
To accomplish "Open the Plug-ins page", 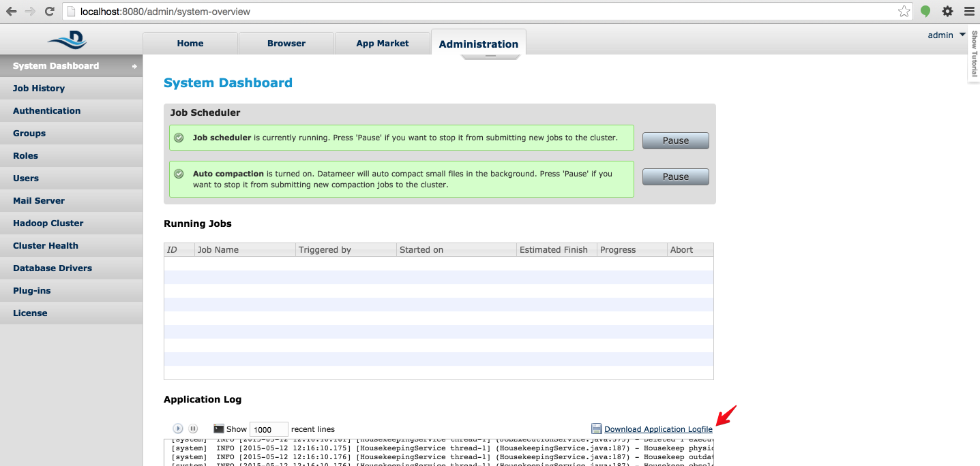I will pyautogui.click(x=71, y=291).
